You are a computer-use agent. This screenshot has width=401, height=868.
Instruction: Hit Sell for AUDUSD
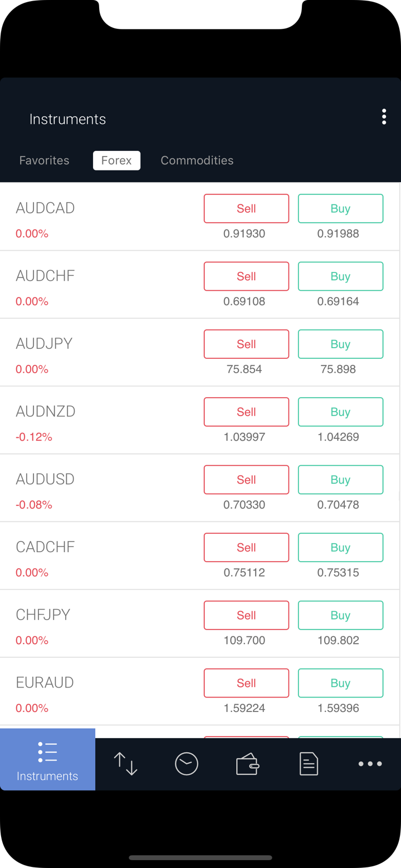click(246, 480)
